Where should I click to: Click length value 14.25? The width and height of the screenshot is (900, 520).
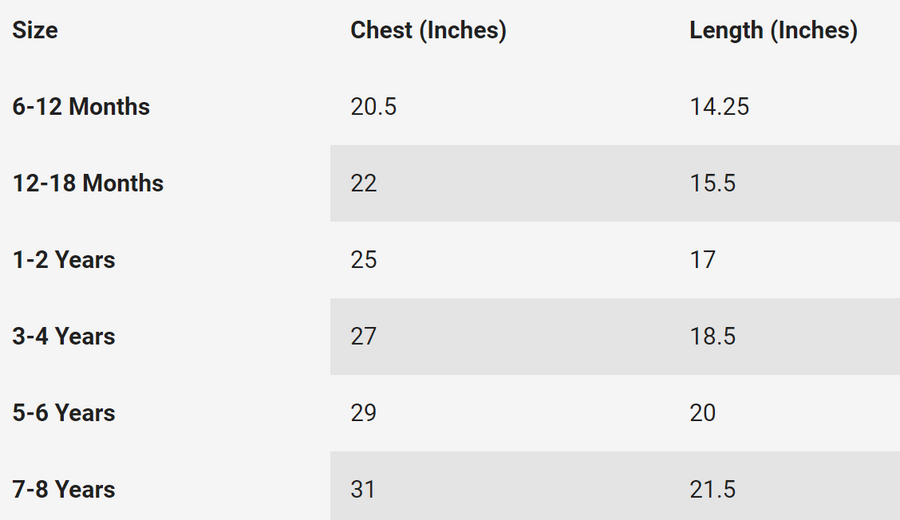pos(719,107)
